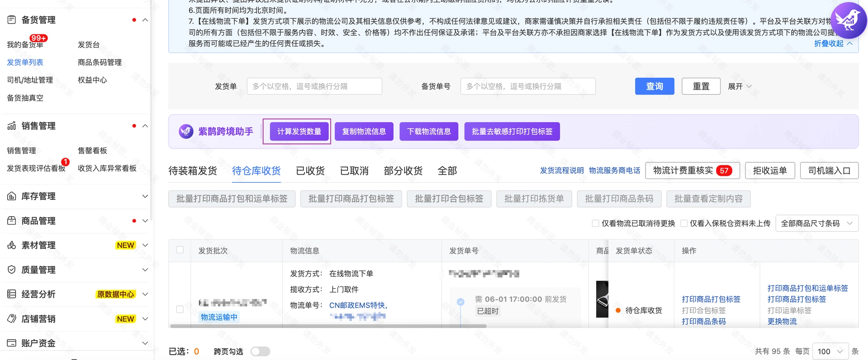
Task: Click the product thumbnail in the shipment row
Action: (602, 299)
